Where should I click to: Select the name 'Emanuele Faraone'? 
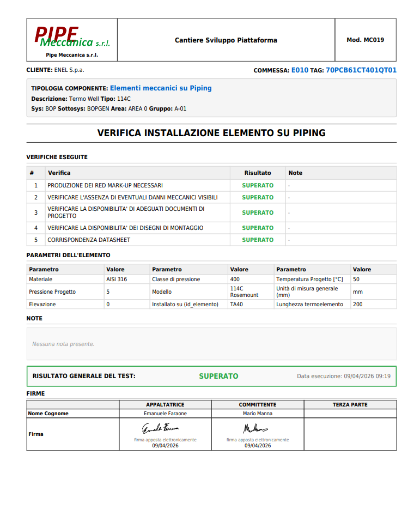coord(165,414)
